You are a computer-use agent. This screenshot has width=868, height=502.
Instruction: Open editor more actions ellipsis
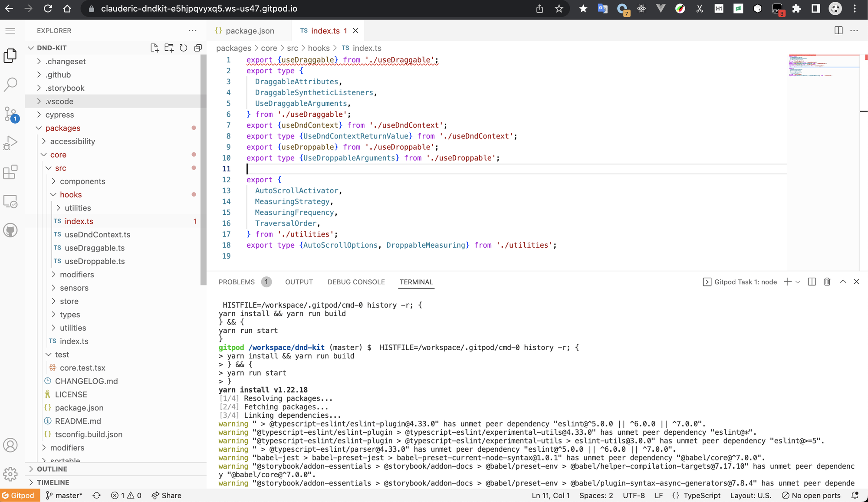coord(854,30)
